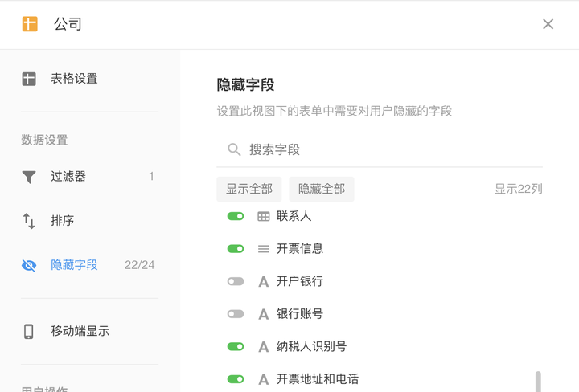Click the 移动端显示 phone icon
The height and width of the screenshot is (392, 579).
coord(28,331)
